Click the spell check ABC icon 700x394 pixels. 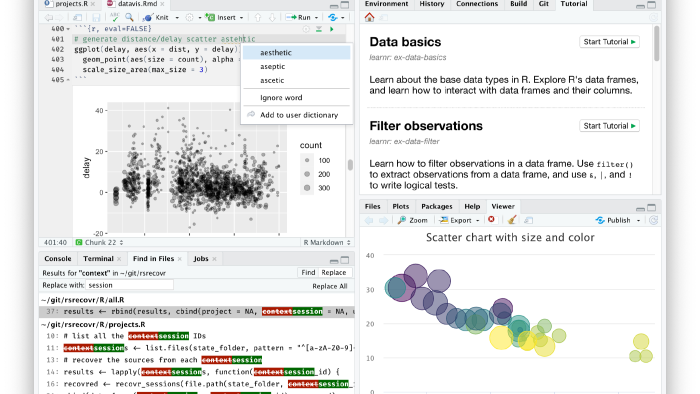(114, 17)
